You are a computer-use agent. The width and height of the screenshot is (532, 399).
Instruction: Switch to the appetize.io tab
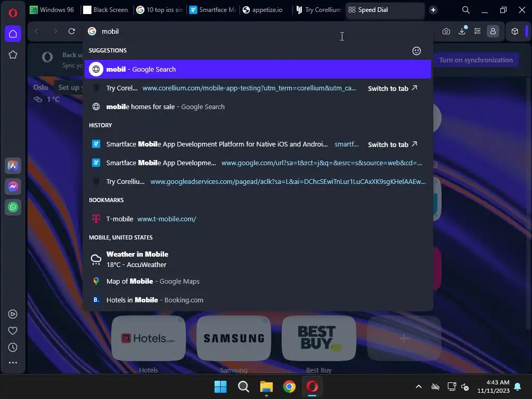pyautogui.click(x=266, y=10)
